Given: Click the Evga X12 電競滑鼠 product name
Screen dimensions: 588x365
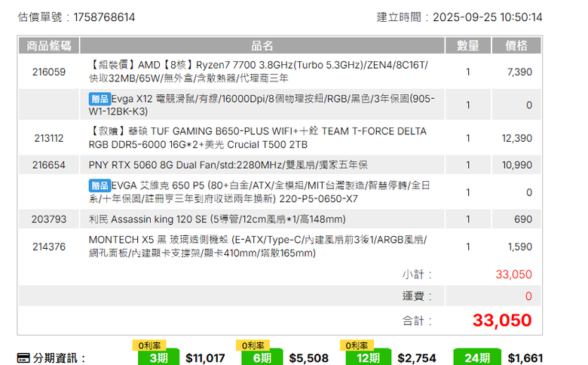Looking at the screenshot, I should click(x=262, y=105).
